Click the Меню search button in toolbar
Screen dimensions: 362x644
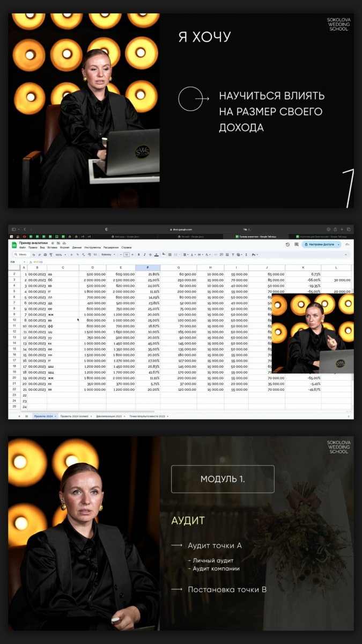20,254
